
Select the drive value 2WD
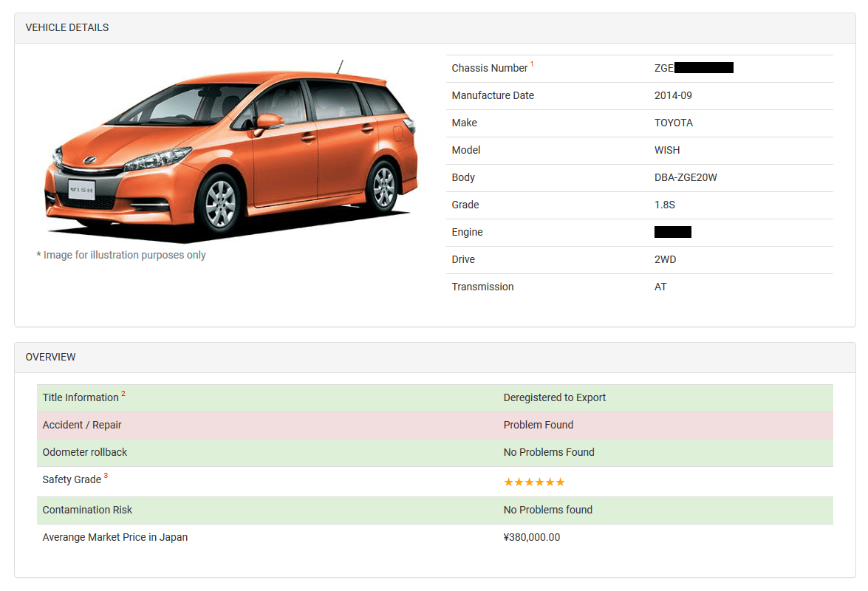pos(666,259)
